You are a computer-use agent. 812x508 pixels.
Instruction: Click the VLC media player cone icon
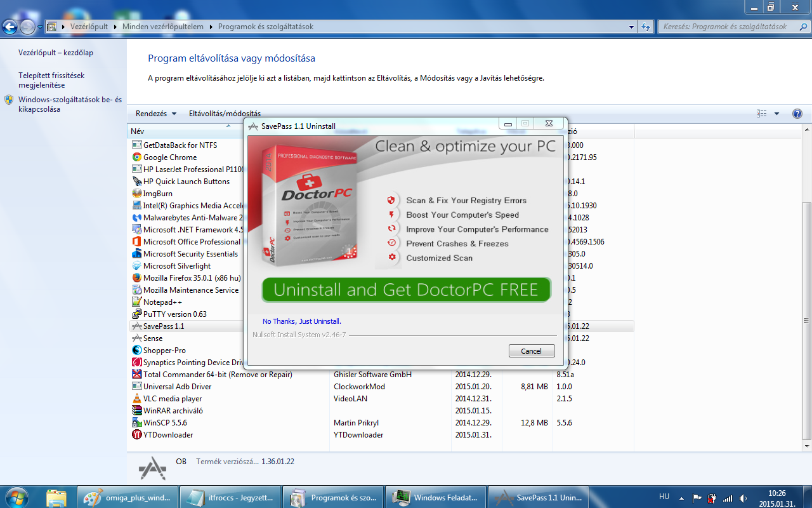click(x=136, y=399)
